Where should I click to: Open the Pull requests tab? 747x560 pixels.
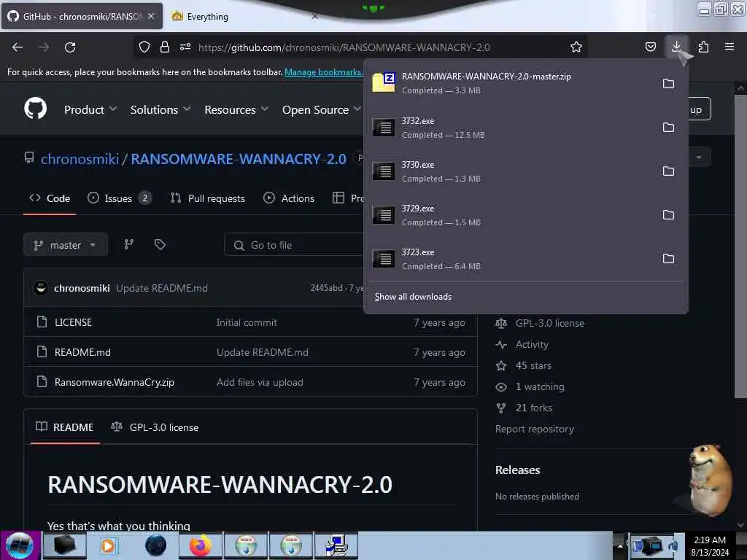coord(208,198)
